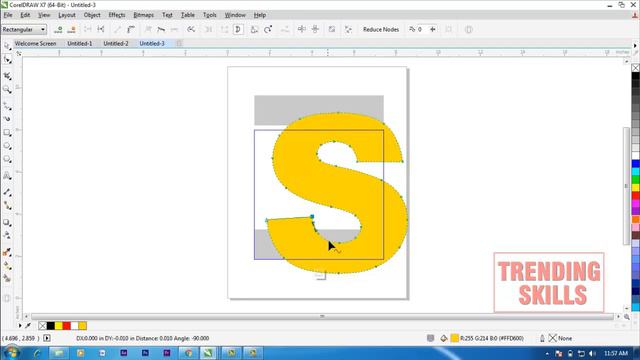640x360 pixels.
Task: Click the Reduce Nodes button
Action: click(x=381, y=29)
